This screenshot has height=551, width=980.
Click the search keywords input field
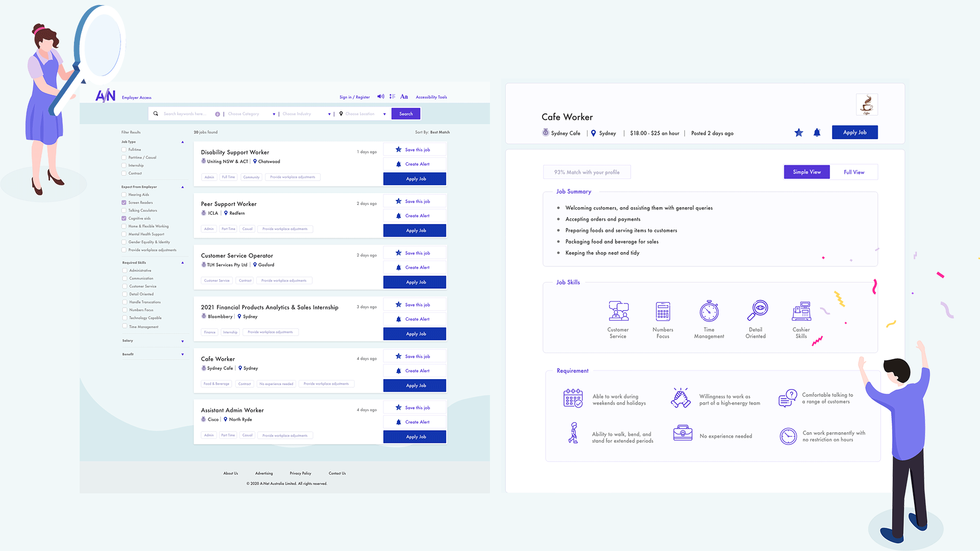(186, 114)
